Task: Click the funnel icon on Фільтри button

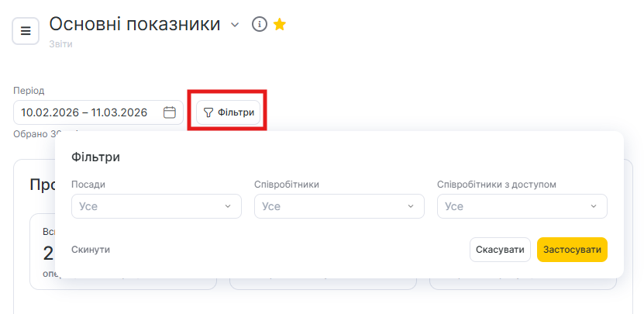Action: 208,112
